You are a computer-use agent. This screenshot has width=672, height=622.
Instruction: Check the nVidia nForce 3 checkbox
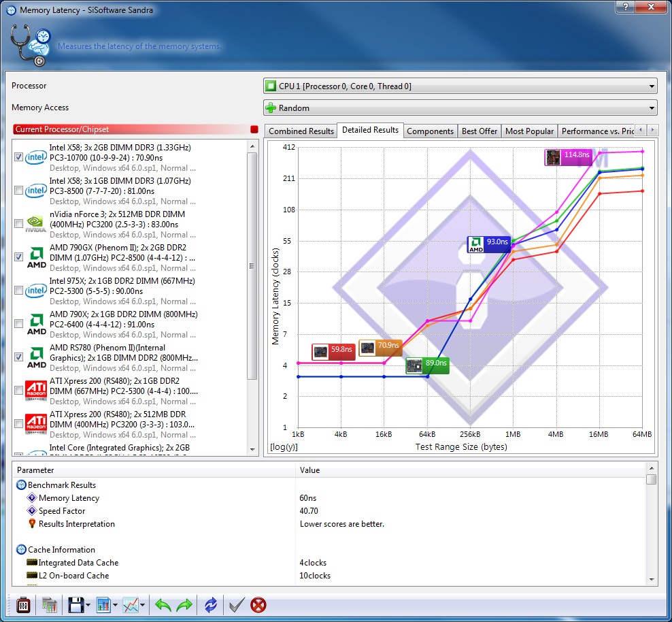point(18,224)
